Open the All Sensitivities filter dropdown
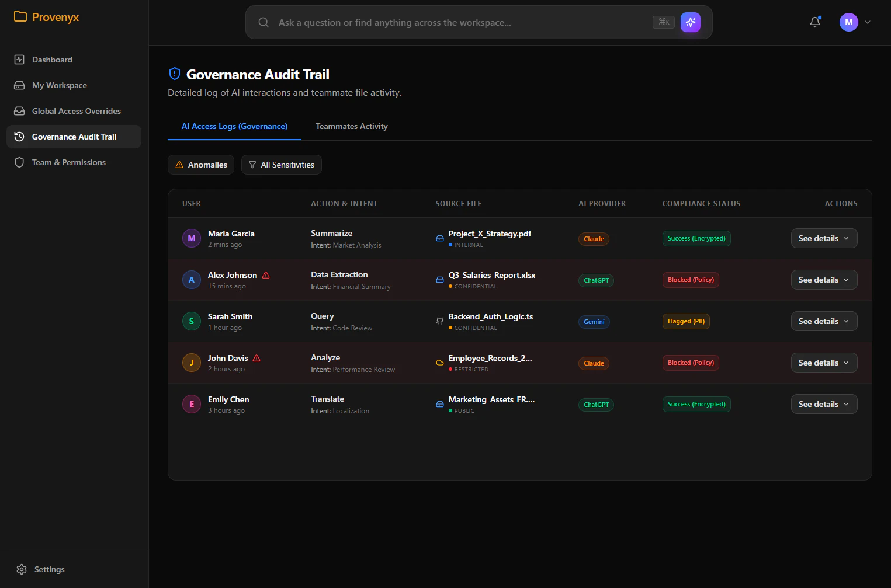 click(282, 165)
